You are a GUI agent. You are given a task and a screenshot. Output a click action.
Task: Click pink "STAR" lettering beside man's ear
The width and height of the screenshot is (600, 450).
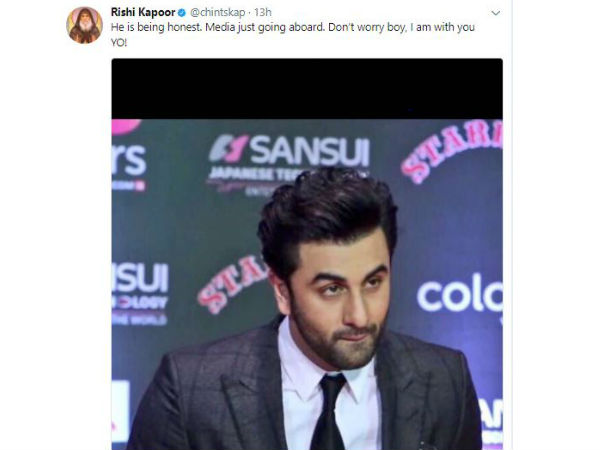point(232,283)
